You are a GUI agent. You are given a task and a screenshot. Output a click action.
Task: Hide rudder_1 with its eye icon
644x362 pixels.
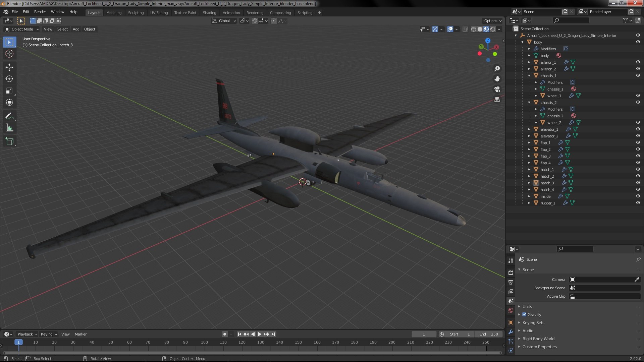click(638, 203)
